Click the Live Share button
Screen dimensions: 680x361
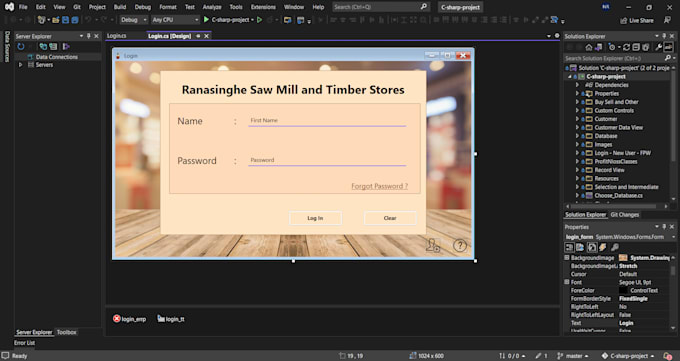click(637, 20)
